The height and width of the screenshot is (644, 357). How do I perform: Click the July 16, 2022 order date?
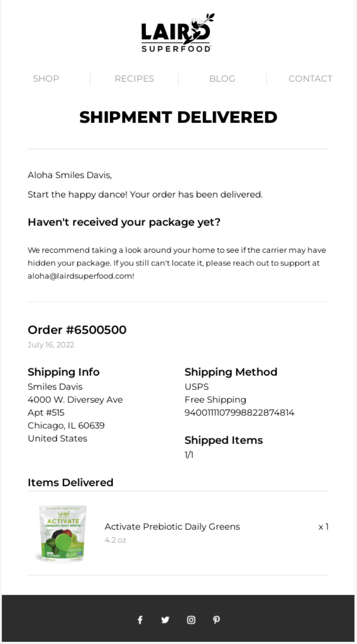point(51,345)
